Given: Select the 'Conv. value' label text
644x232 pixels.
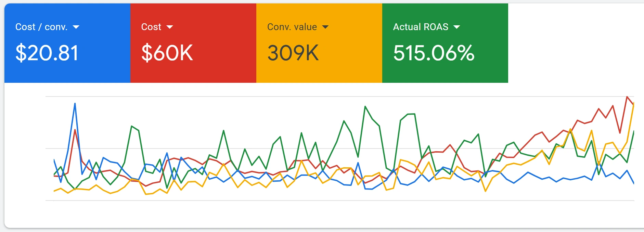Looking at the screenshot, I should point(292,27).
